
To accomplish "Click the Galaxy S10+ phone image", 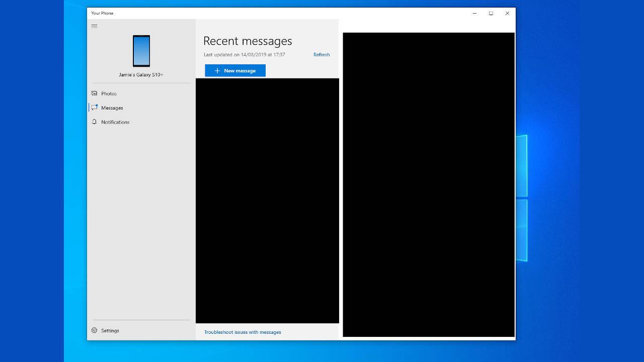I will [141, 51].
